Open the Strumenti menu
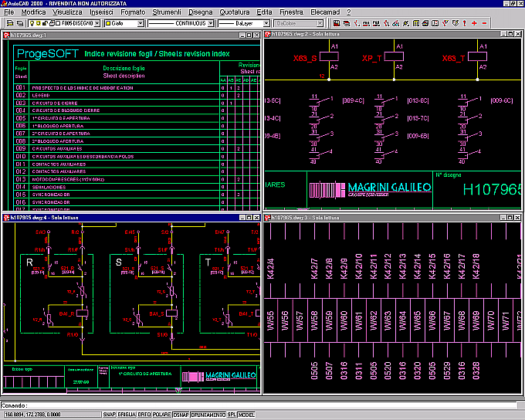This screenshot has width=525, height=420. [x=167, y=12]
